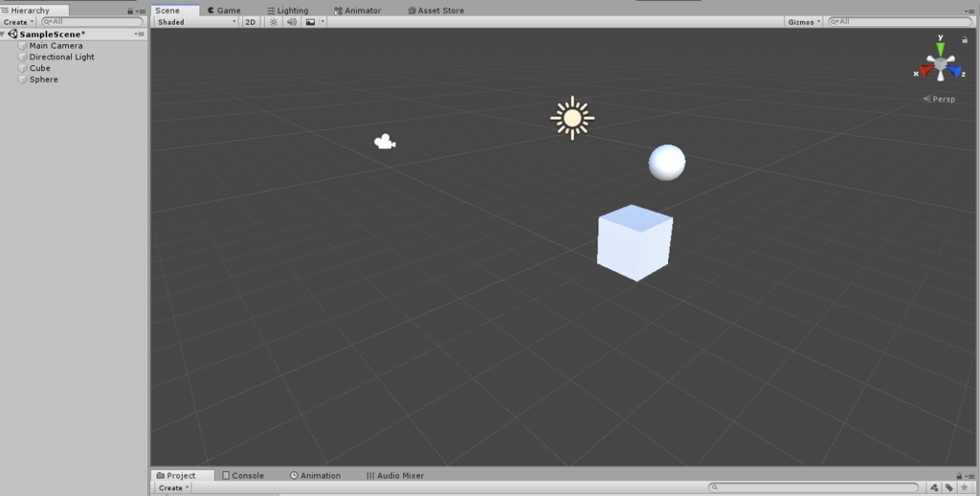980x496 pixels.
Task: Toggle 2D scene view mode
Action: click(250, 22)
